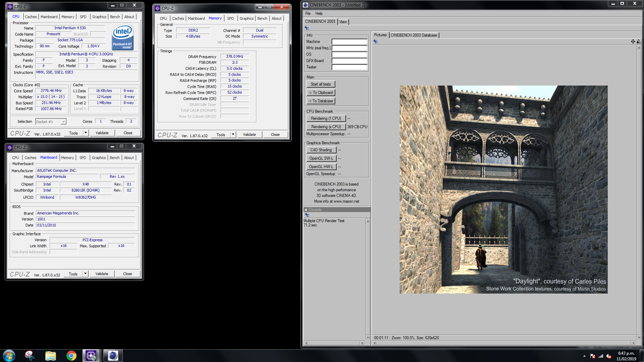The height and width of the screenshot is (362, 644).
Task: Run Rendering (1 CPU) benchmark
Action: tap(326, 118)
